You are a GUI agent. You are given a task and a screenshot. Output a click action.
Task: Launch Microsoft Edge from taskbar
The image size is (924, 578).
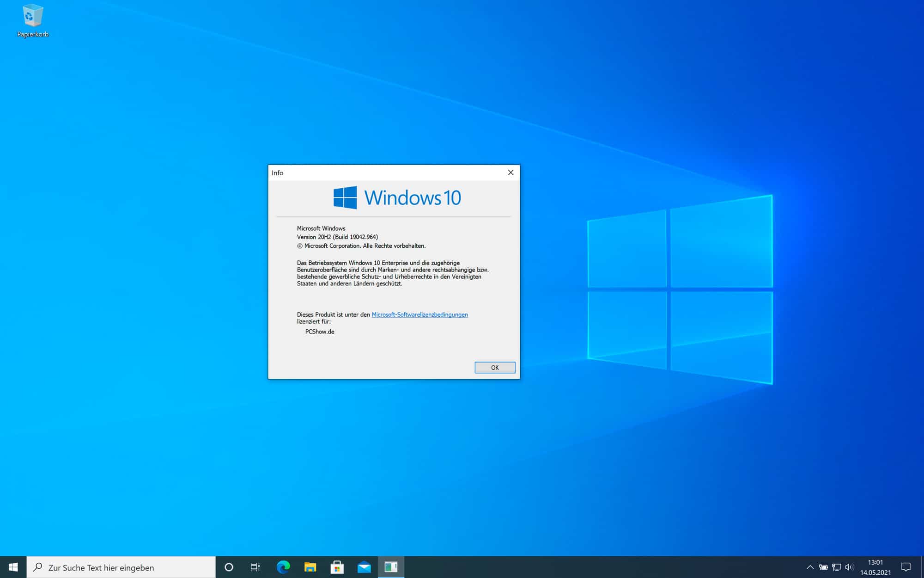tap(283, 567)
